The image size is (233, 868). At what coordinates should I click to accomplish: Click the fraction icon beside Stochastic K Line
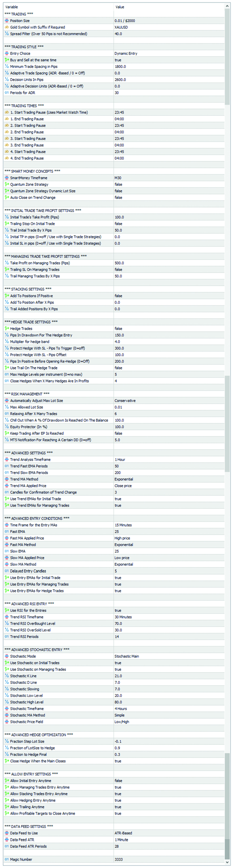[7, 676]
